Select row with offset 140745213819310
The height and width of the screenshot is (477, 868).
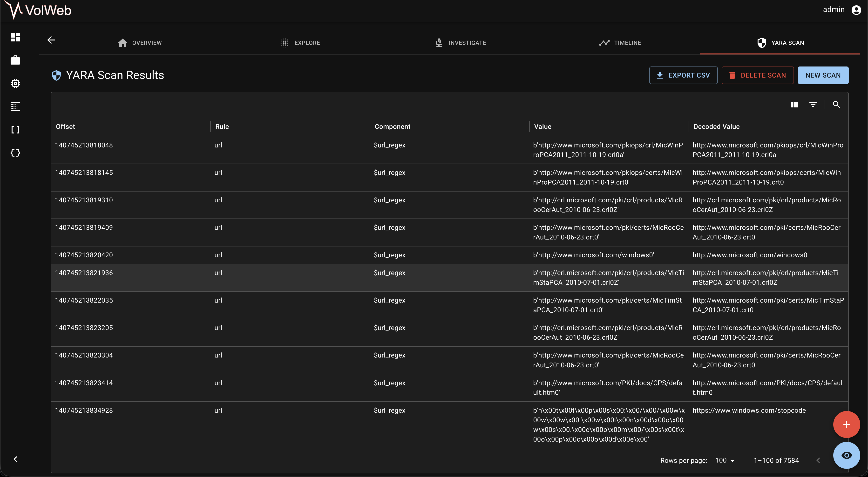pos(449,205)
